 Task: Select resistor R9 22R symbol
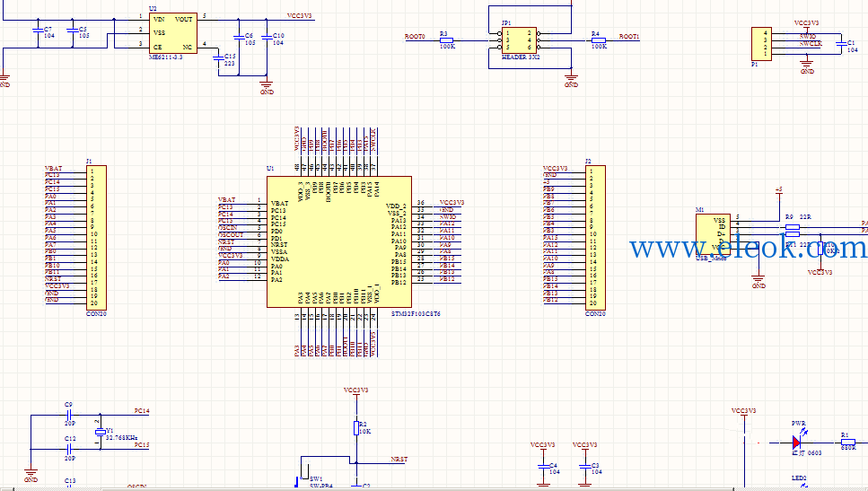[793, 227]
